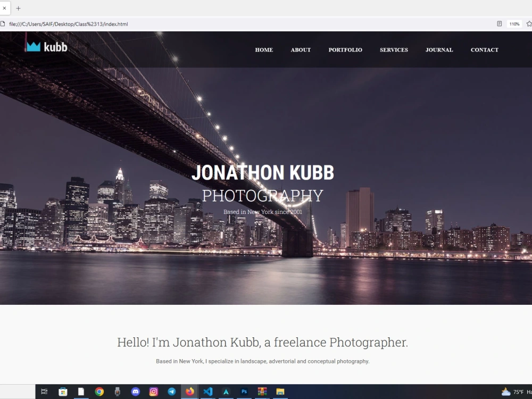532x399 pixels.
Task: Click the 110% zoom level indicator
Action: (514, 24)
